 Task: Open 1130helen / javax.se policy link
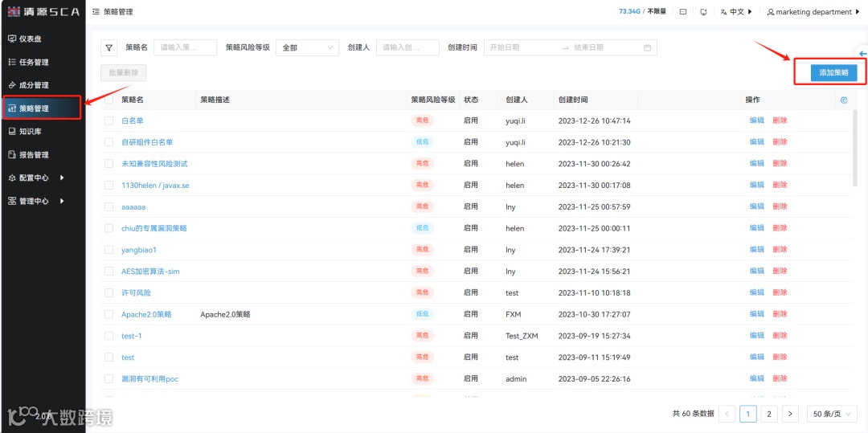pos(155,186)
